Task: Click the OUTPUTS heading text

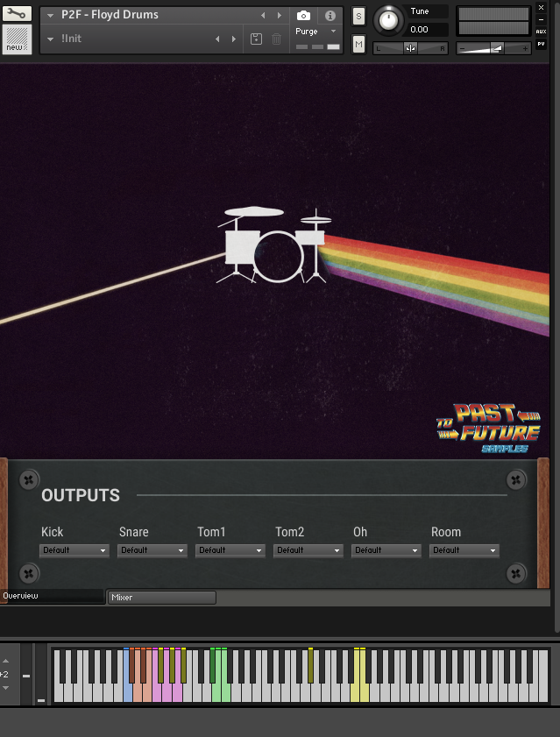Action: [x=81, y=495]
